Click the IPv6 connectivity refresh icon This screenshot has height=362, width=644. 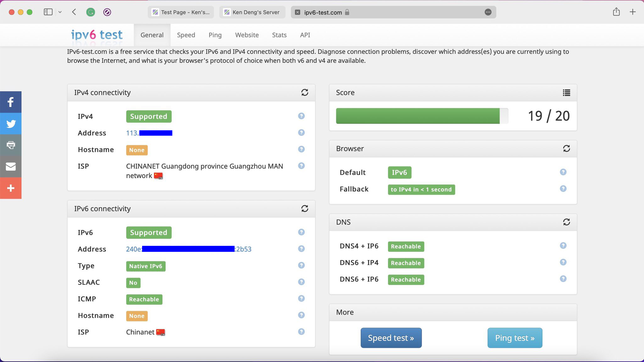[x=305, y=208]
